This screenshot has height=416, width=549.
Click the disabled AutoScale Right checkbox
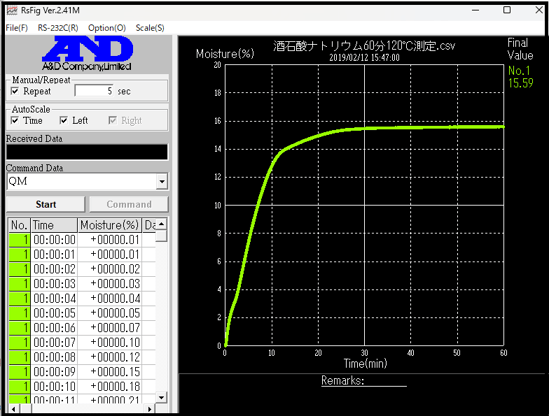112,120
